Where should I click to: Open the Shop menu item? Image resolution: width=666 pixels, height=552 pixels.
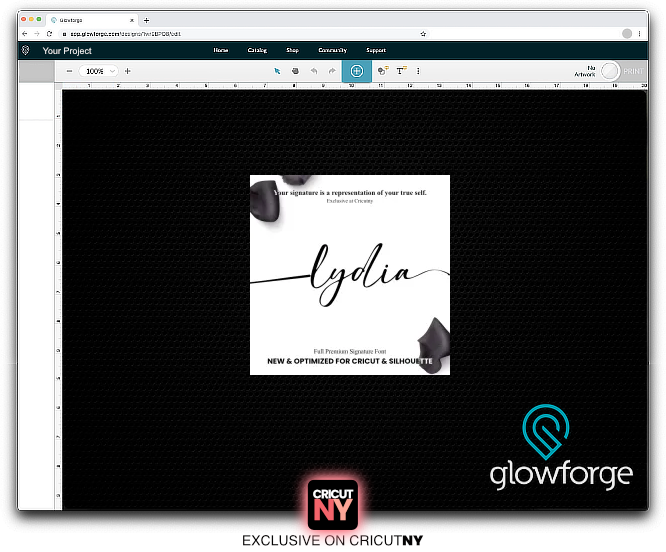(292, 50)
